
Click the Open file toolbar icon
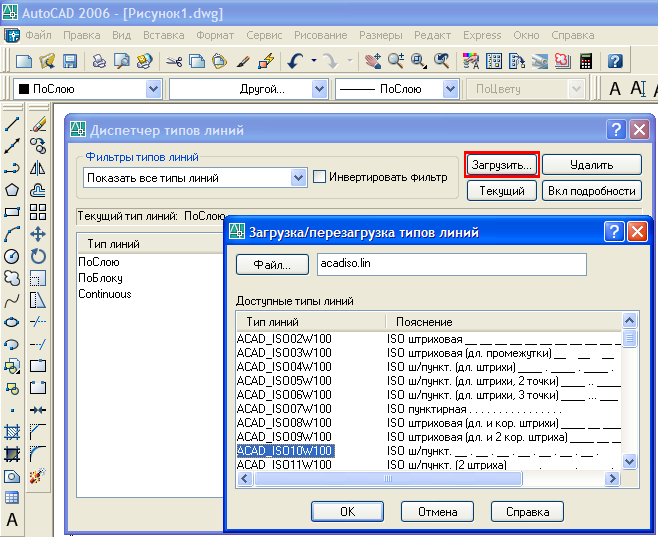pos(47,61)
